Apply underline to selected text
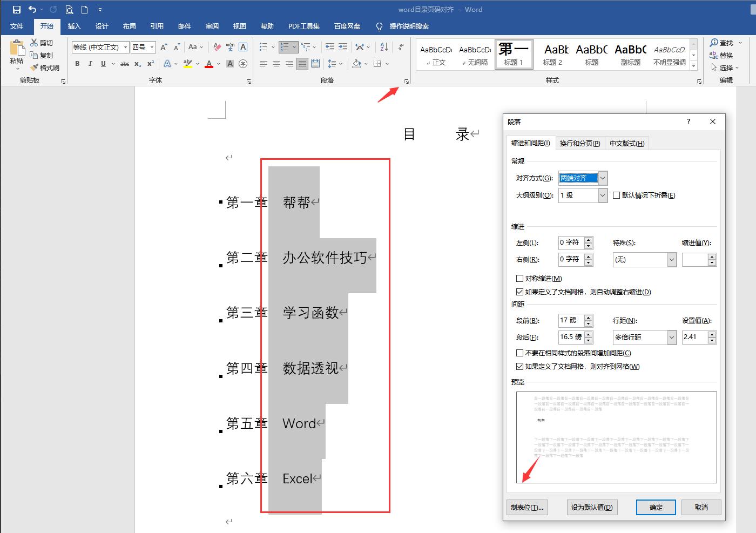Image resolution: width=756 pixels, height=533 pixels. 102,64
